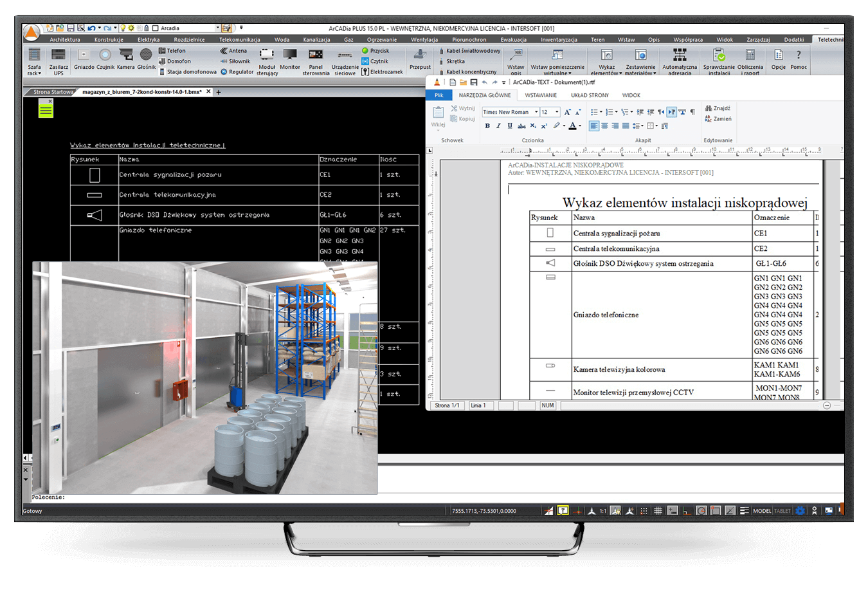Toggle the grid display in status bar

658,511
